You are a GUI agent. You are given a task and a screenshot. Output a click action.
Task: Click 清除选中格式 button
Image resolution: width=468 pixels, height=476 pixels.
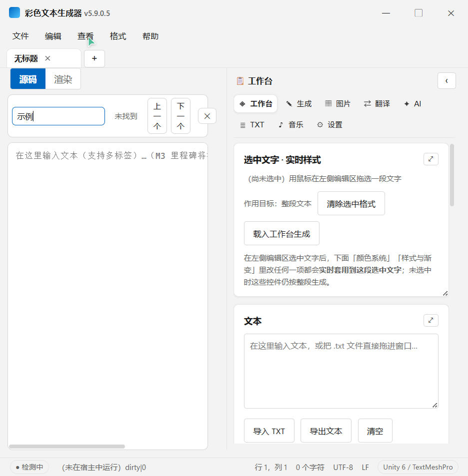coord(351,204)
